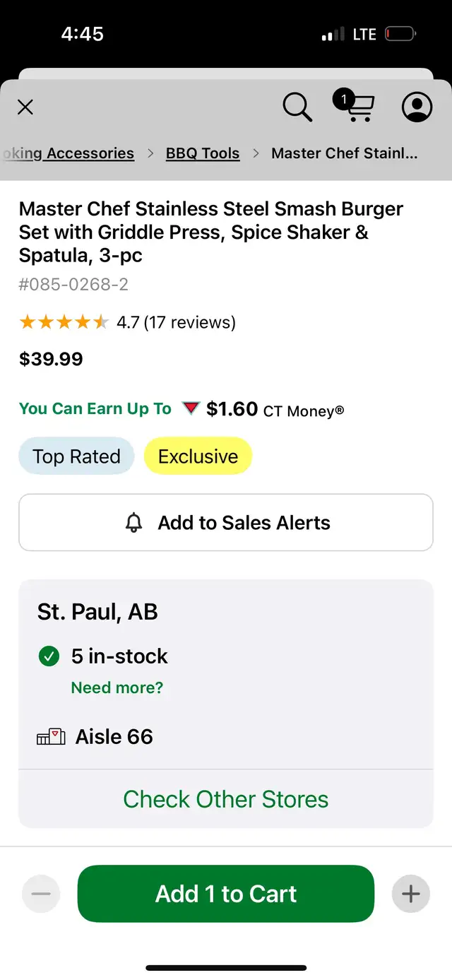Open search with the magnifying glass icon
Image resolution: width=452 pixels, height=980 pixels.
click(x=297, y=107)
